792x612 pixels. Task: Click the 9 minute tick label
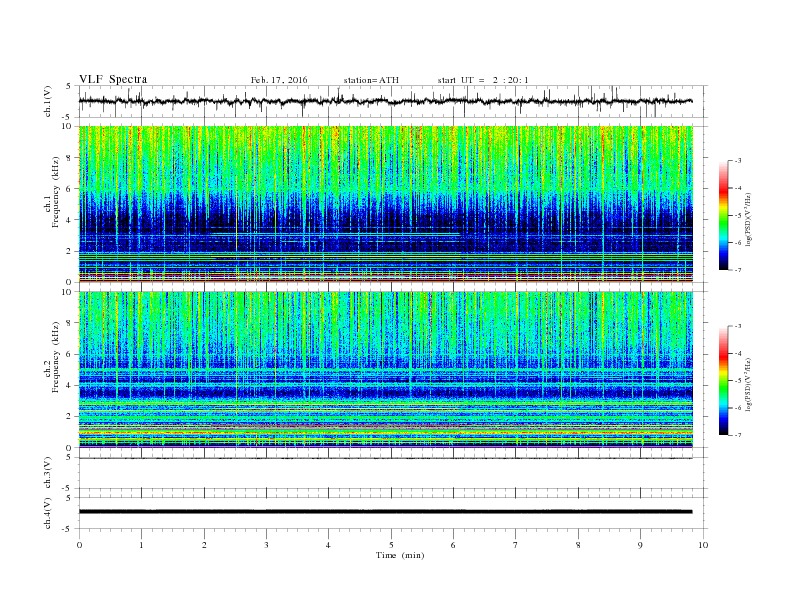[640, 545]
